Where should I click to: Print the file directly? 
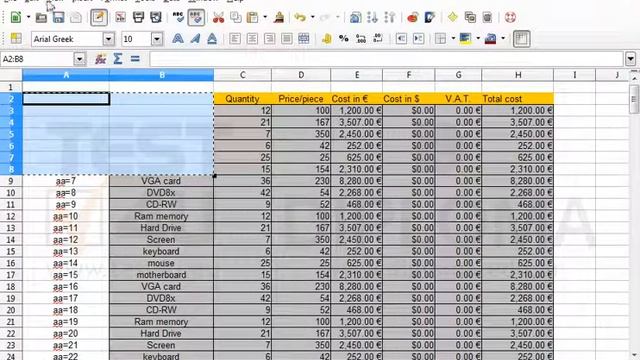138,18
